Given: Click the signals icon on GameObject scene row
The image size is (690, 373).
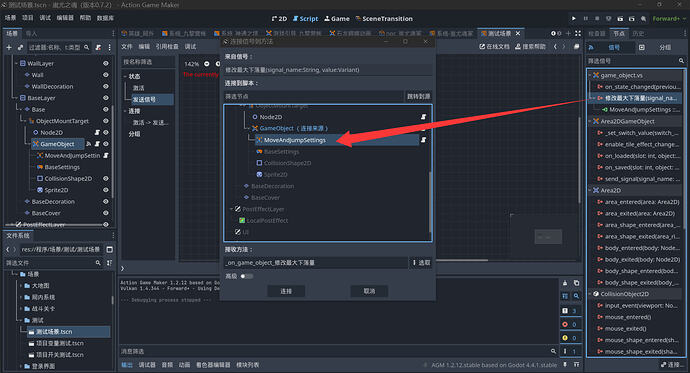Looking at the screenshot, I should click(x=88, y=144).
